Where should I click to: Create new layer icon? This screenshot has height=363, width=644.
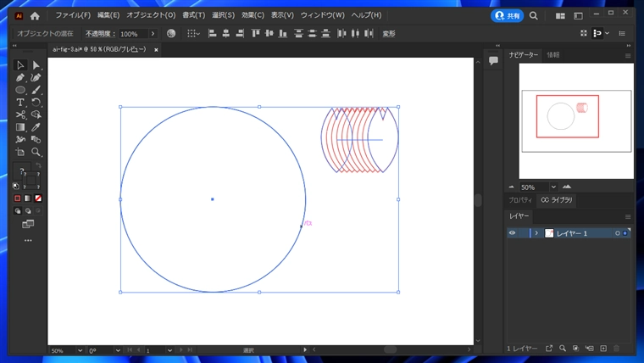603,349
